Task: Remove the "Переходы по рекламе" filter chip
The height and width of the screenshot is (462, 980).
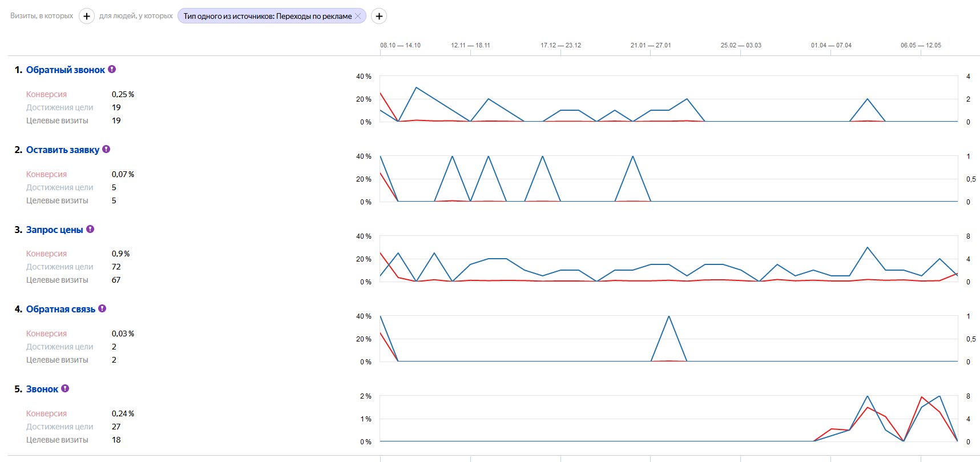Action: pyautogui.click(x=358, y=16)
